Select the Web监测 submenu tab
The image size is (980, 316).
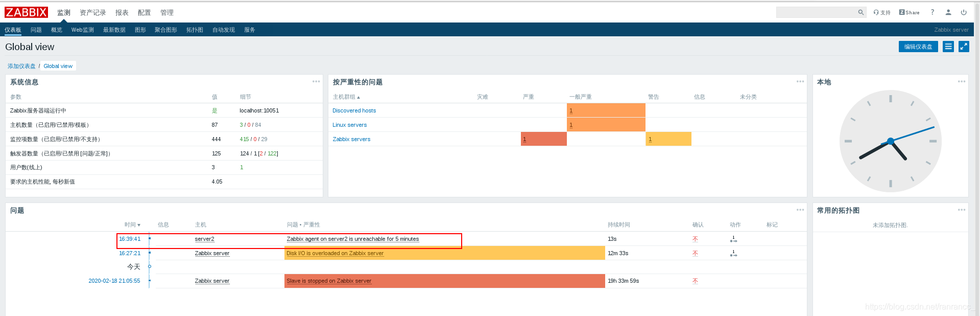click(83, 30)
